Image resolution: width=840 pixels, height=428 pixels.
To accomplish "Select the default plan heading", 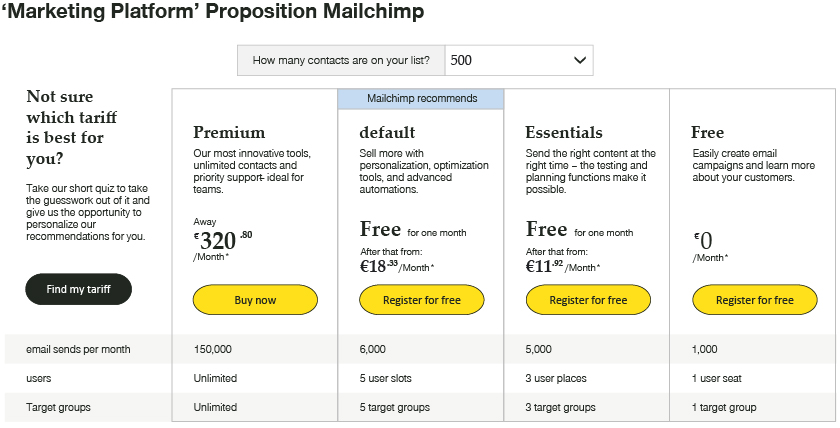I will click(x=387, y=132).
